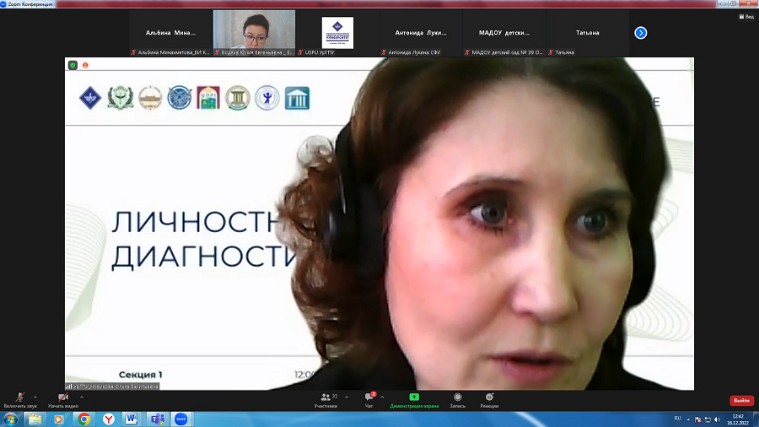Open the Реакции reactions menu
This screenshot has height=427, width=759.
tap(489, 399)
